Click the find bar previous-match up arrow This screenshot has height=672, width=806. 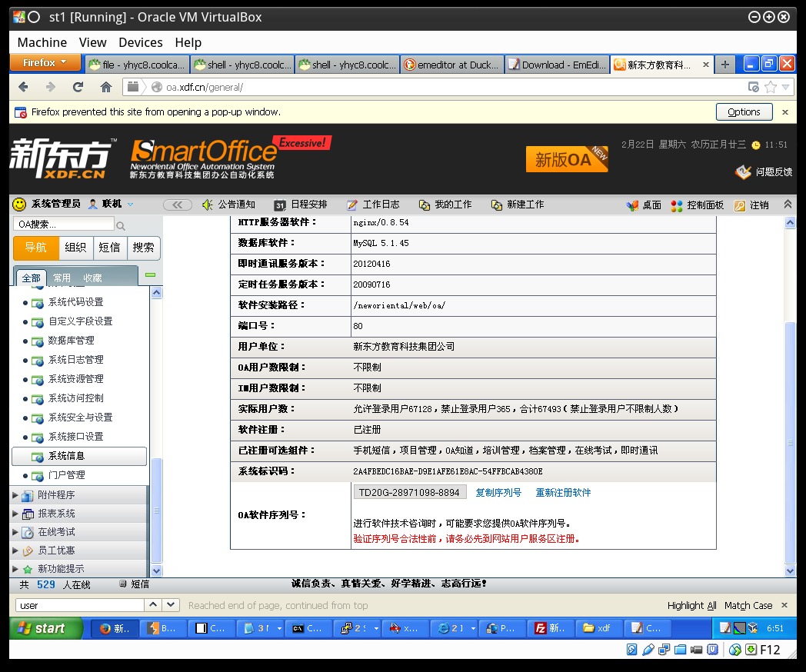tap(153, 605)
